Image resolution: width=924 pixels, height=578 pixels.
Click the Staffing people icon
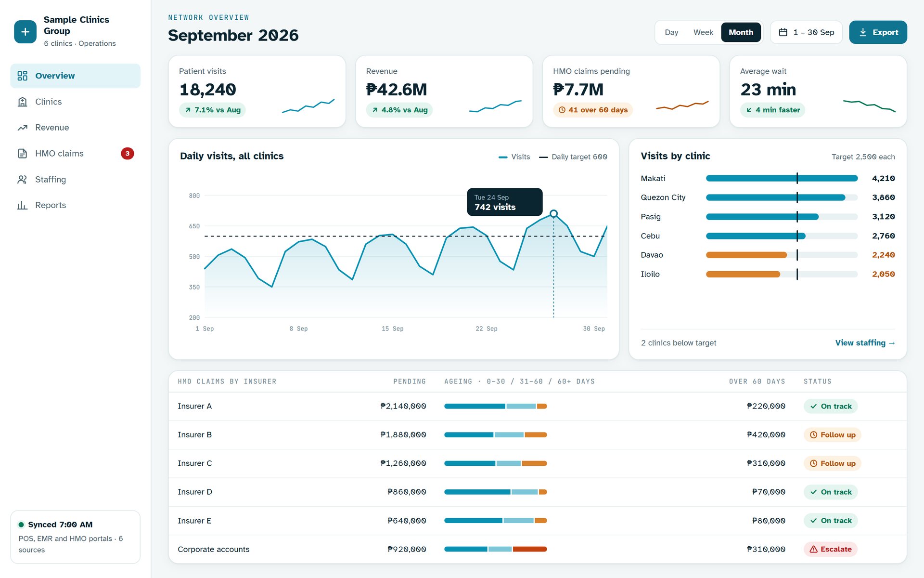click(x=22, y=179)
